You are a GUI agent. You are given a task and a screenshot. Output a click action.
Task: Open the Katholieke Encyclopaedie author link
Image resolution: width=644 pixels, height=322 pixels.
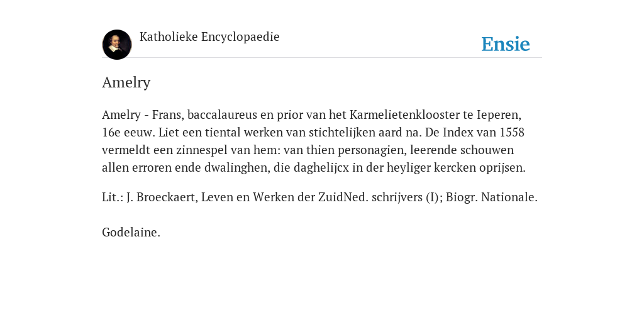pyautogui.click(x=209, y=36)
